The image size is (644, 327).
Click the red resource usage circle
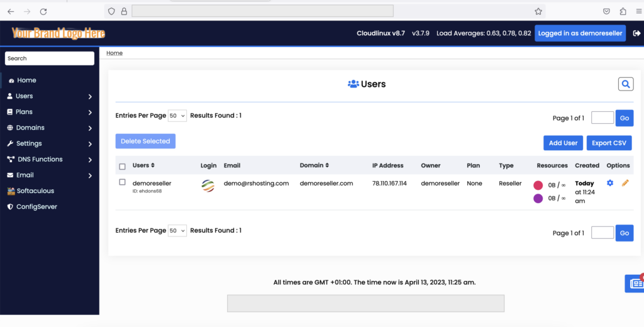pos(538,186)
